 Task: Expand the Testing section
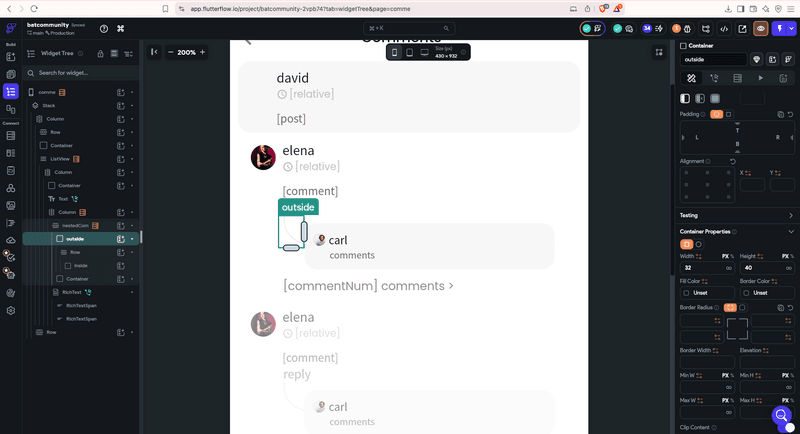pos(737,215)
